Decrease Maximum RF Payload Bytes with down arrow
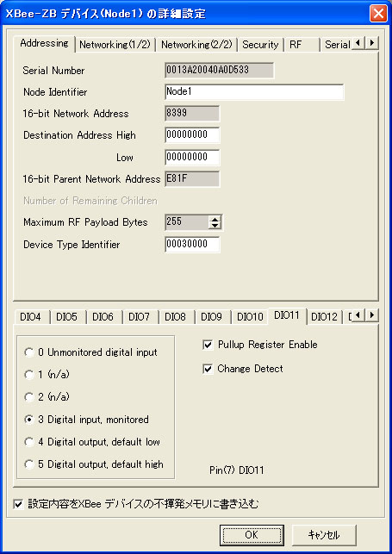Screen dimensions: 392x554 click(215, 226)
